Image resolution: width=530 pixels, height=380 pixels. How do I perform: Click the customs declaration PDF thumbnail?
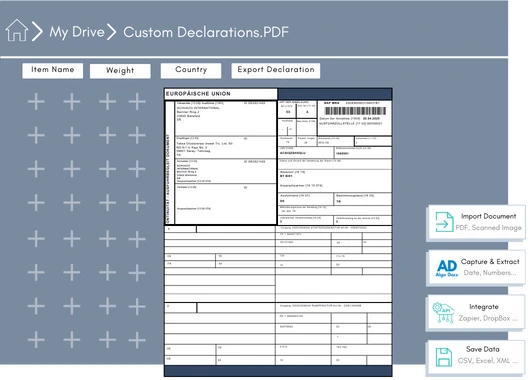278,232
